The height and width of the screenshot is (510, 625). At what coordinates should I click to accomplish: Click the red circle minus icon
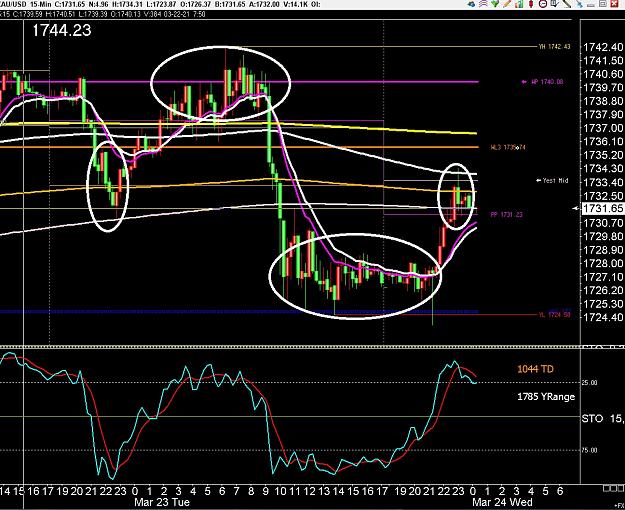[543, 4]
